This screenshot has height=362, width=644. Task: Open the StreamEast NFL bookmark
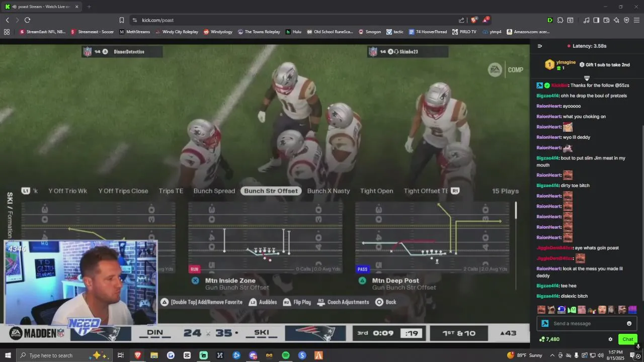click(x=43, y=32)
